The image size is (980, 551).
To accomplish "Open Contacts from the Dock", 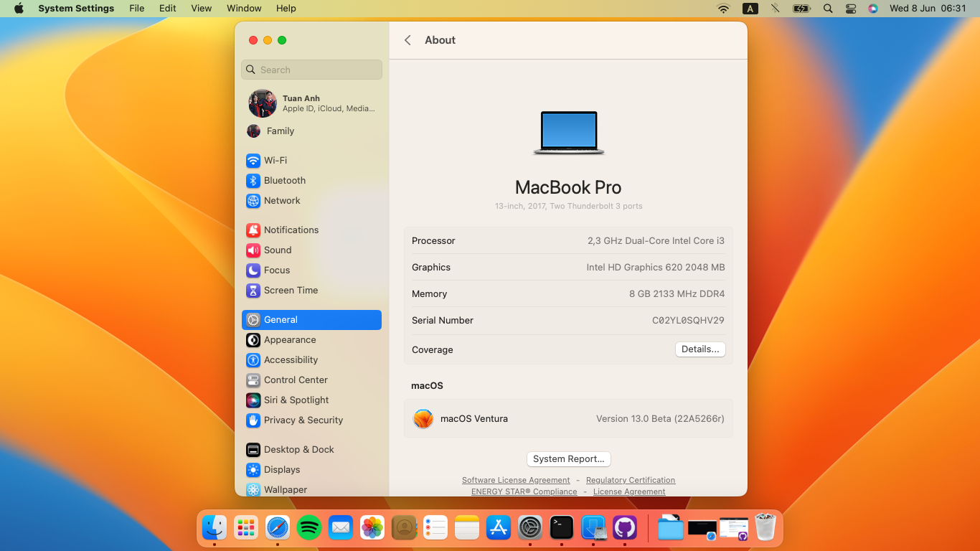I will tap(404, 528).
